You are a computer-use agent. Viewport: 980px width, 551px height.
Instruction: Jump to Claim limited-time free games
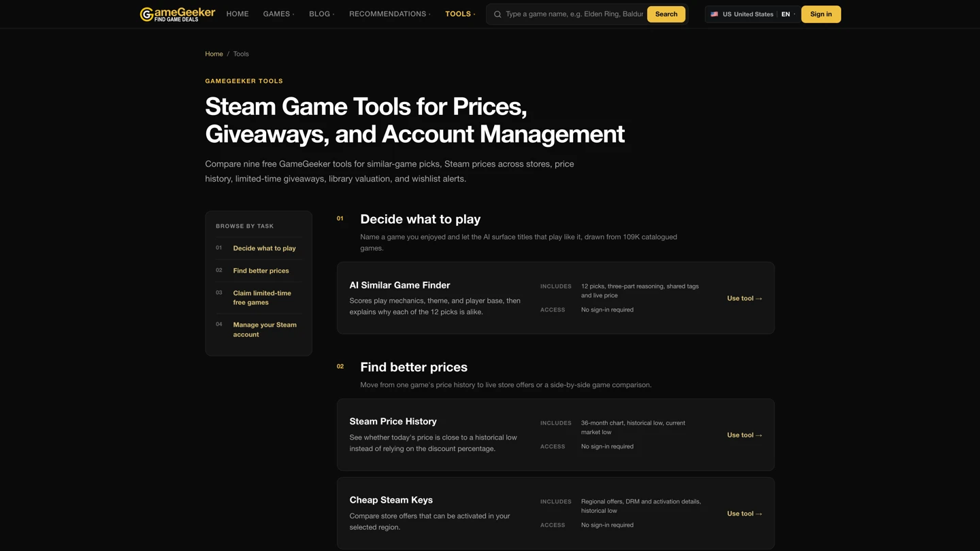(x=262, y=298)
